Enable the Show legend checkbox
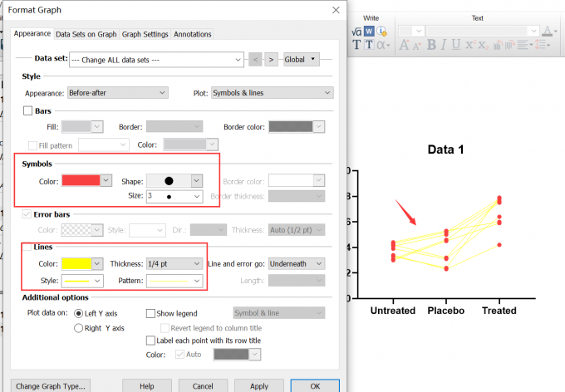Viewport: 565px width, 392px height. tap(150, 313)
